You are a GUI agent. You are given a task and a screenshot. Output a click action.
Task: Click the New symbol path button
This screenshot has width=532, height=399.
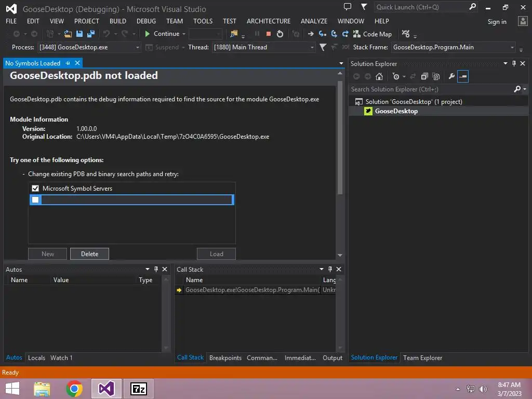click(x=47, y=254)
